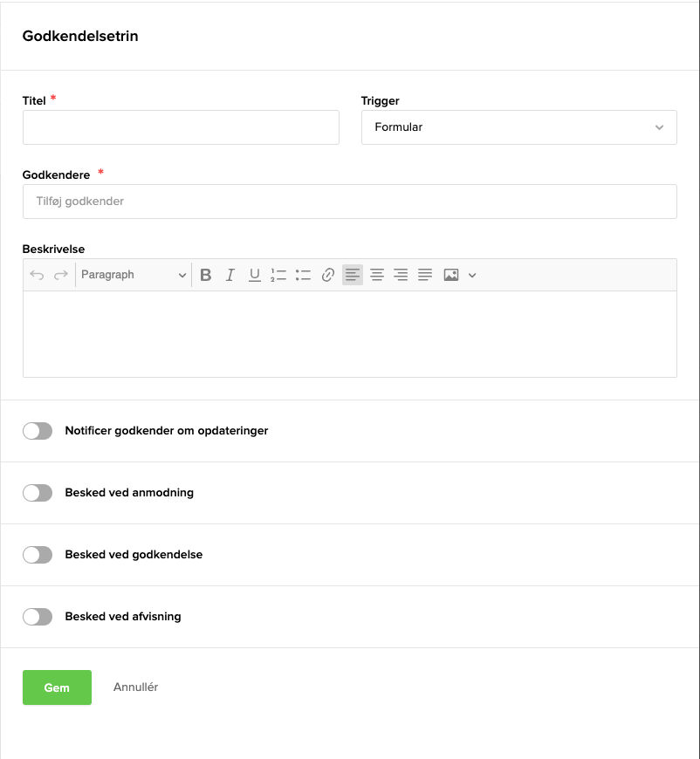Apply underline formatting

[255, 275]
